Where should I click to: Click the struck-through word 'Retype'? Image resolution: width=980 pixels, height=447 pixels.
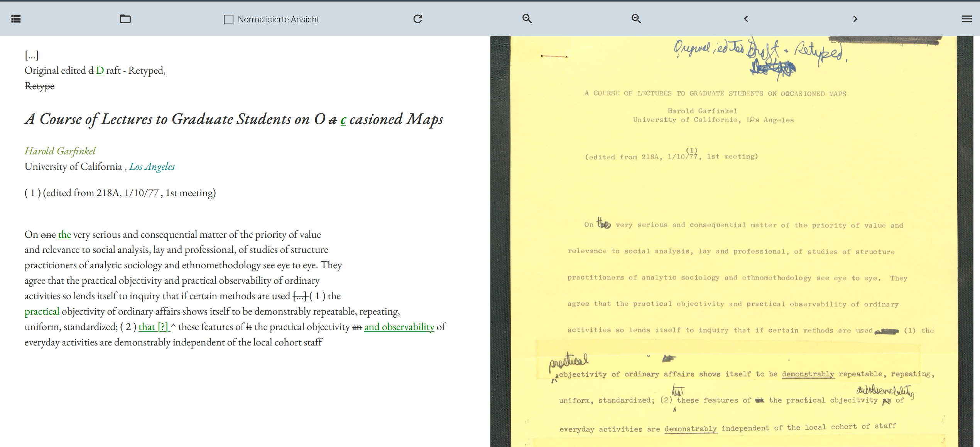point(39,86)
